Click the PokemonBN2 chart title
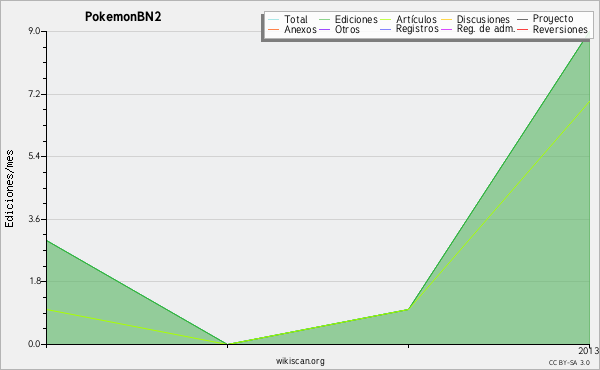The image size is (600, 370). pyautogui.click(x=123, y=17)
